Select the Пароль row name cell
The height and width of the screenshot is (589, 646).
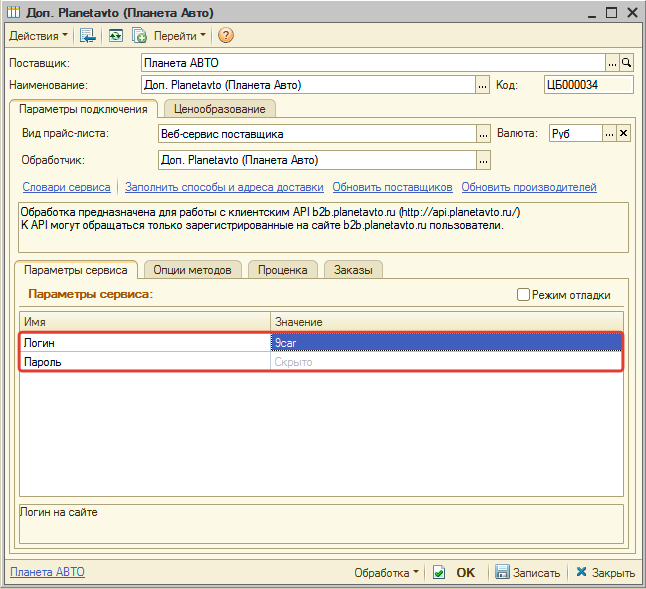[x=145, y=362]
